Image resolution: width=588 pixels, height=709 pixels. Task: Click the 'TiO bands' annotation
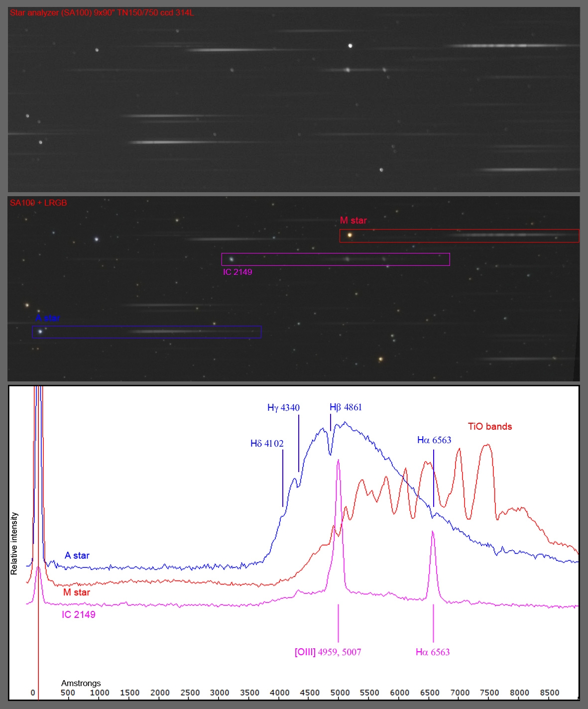(x=490, y=427)
